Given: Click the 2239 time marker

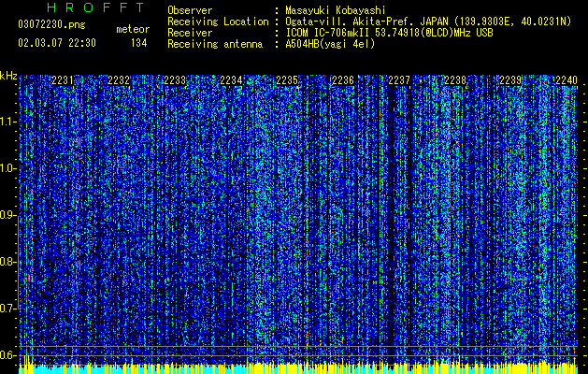Looking at the screenshot, I should pos(511,80).
